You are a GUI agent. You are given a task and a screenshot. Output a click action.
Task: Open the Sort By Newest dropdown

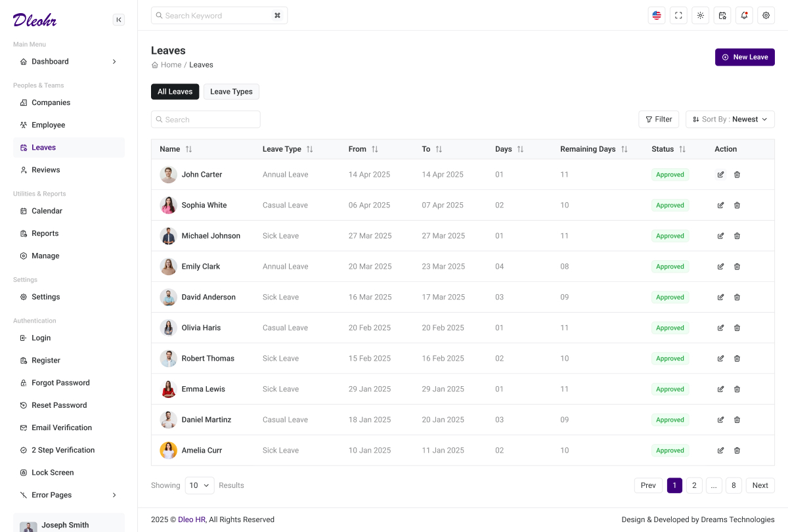tap(730, 119)
